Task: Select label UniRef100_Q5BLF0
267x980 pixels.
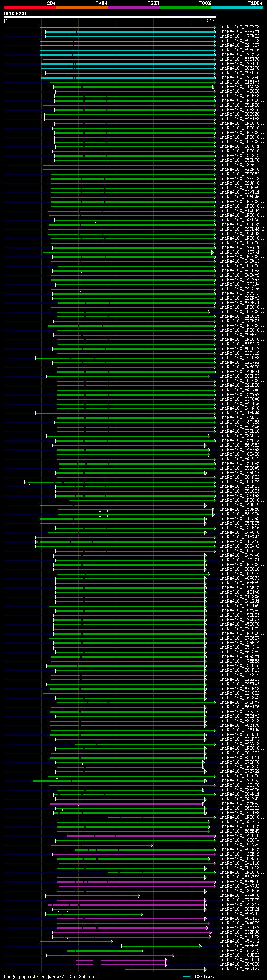Action: click(239, 160)
